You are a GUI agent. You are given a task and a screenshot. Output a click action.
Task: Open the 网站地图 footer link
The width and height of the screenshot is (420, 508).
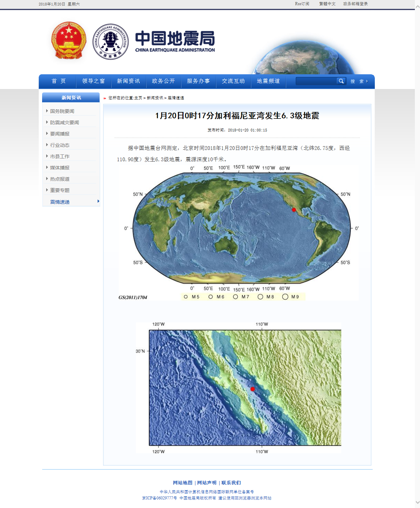(182, 483)
